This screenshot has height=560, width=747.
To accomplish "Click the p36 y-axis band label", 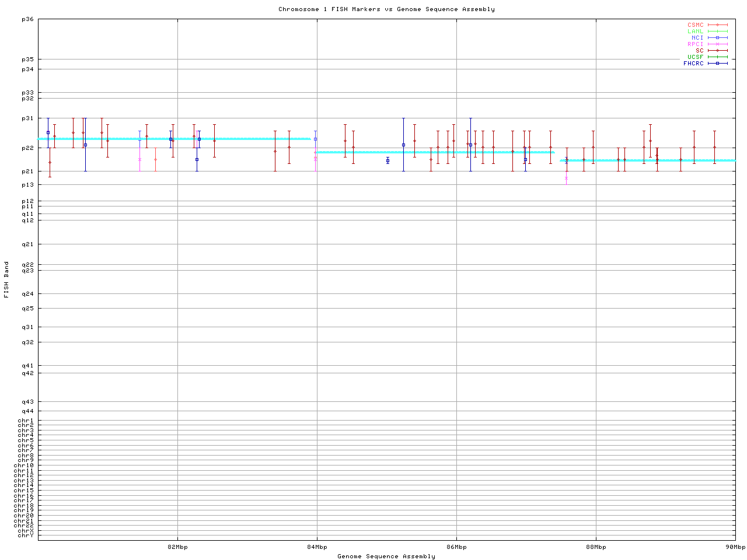I will coord(27,19).
